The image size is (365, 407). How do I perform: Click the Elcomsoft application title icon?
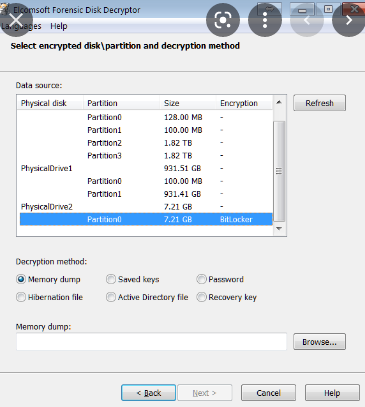pos(5,9)
